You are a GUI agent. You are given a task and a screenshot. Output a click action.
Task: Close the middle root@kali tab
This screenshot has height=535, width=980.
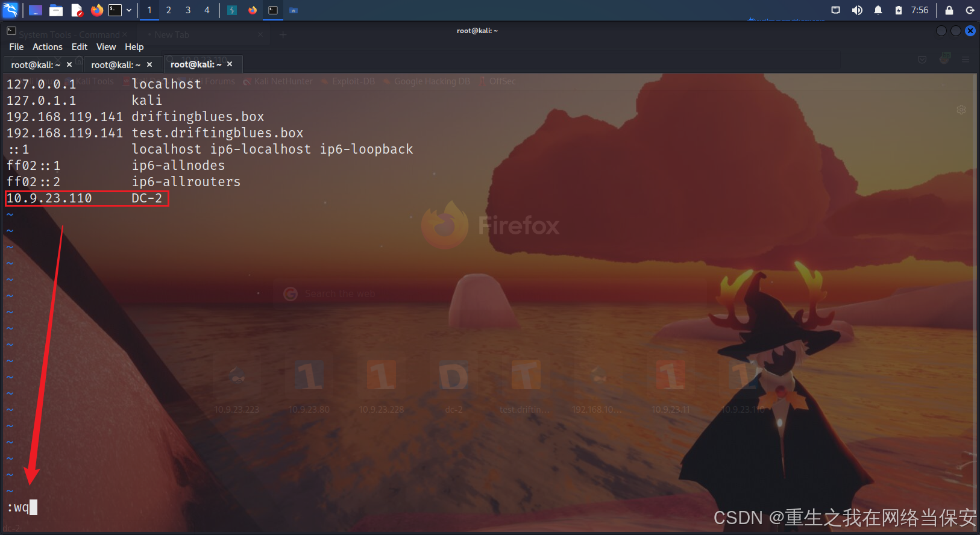point(149,64)
